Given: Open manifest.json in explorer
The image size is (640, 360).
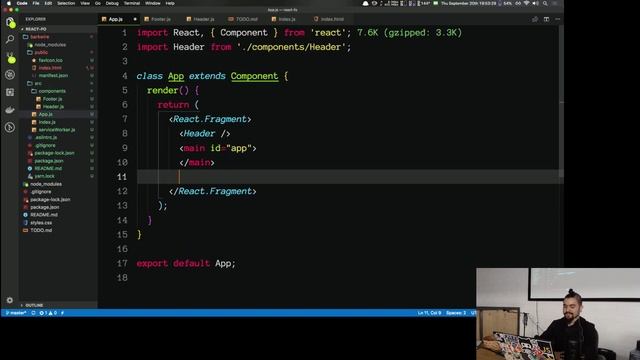Looking at the screenshot, I should click(53, 76).
